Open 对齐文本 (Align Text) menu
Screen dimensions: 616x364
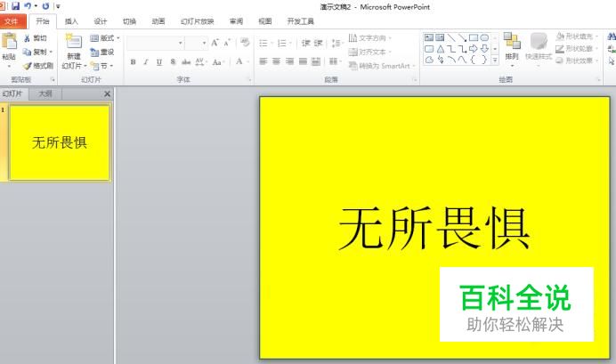coord(370,52)
